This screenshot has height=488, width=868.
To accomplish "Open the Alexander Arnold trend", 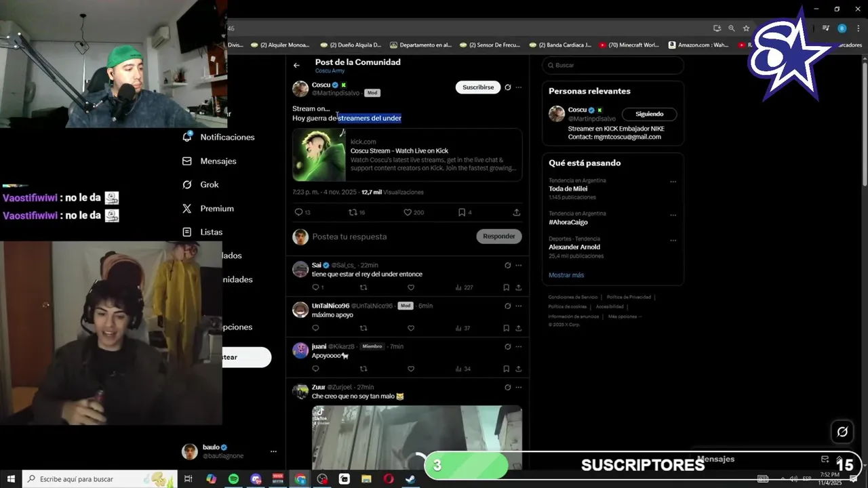I will pyautogui.click(x=574, y=247).
